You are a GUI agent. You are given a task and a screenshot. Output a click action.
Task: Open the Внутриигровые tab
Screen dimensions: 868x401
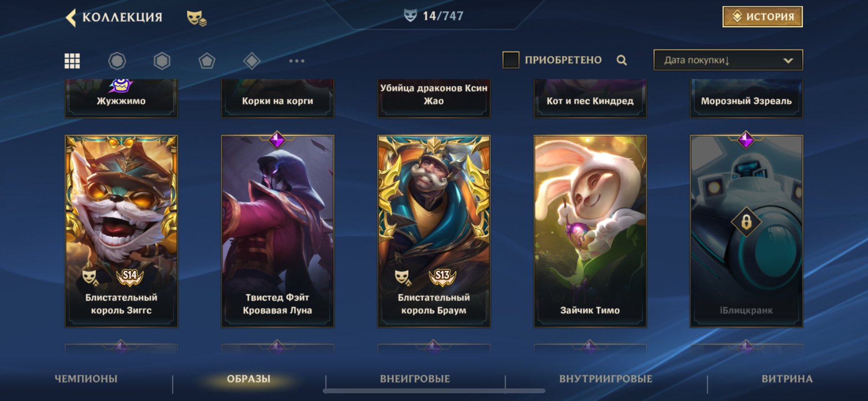click(x=606, y=379)
